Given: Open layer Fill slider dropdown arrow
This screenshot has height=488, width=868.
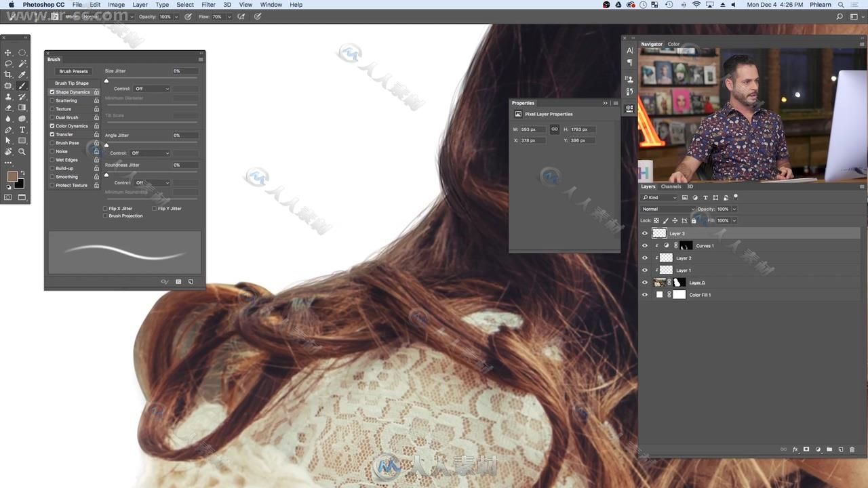Looking at the screenshot, I should pyautogui.click(x=734, y=220).
